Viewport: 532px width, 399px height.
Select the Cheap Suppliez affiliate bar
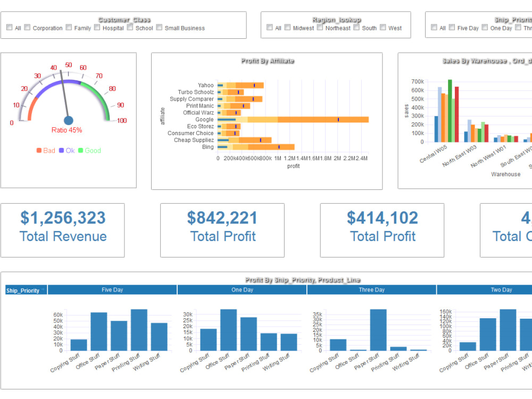click(244, 140)
